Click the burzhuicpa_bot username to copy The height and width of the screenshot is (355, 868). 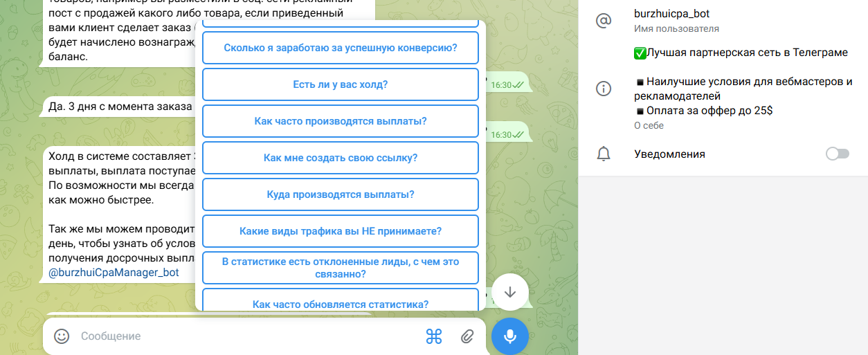tap(671, 14)
